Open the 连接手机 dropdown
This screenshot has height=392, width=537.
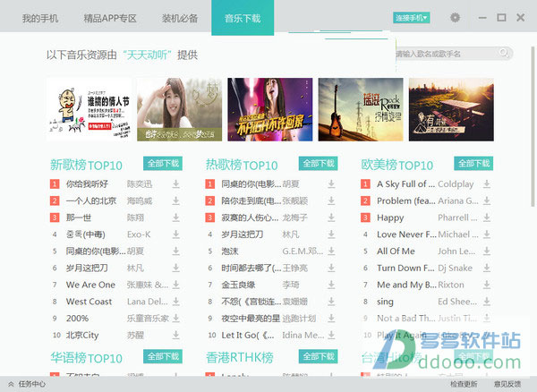coord(412,18)
